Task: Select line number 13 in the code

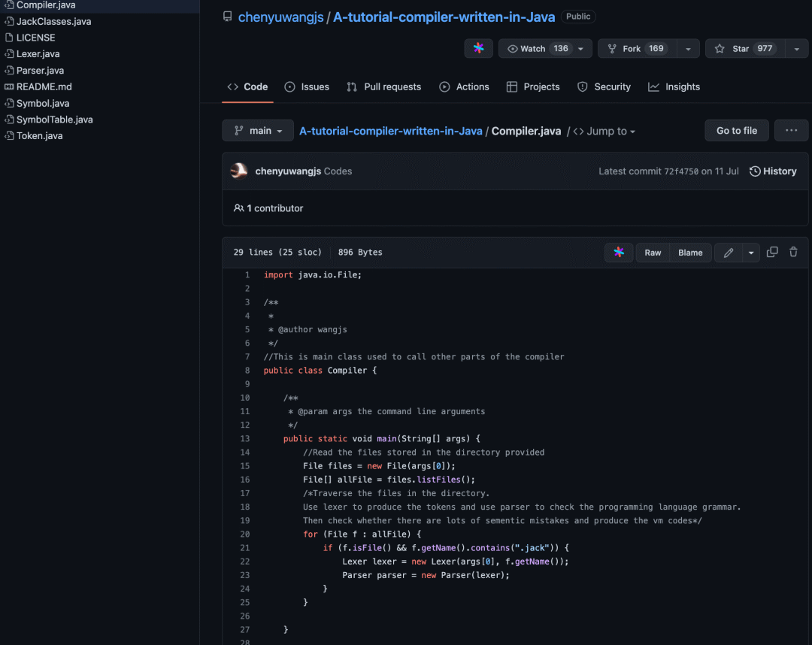Action: tap(245, 439)
